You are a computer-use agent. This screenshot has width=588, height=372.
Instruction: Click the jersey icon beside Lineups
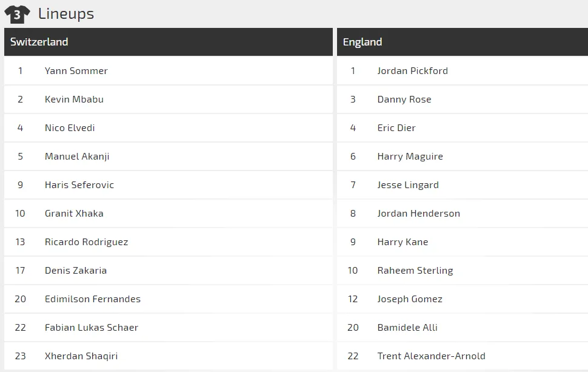click(x=16, y=13)
